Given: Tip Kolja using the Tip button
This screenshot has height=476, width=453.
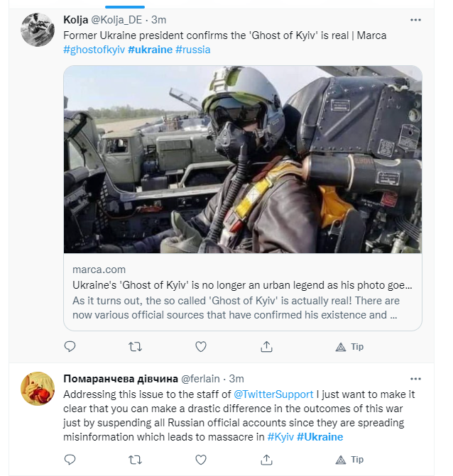Looking at the screenshot, I should 349,346.
